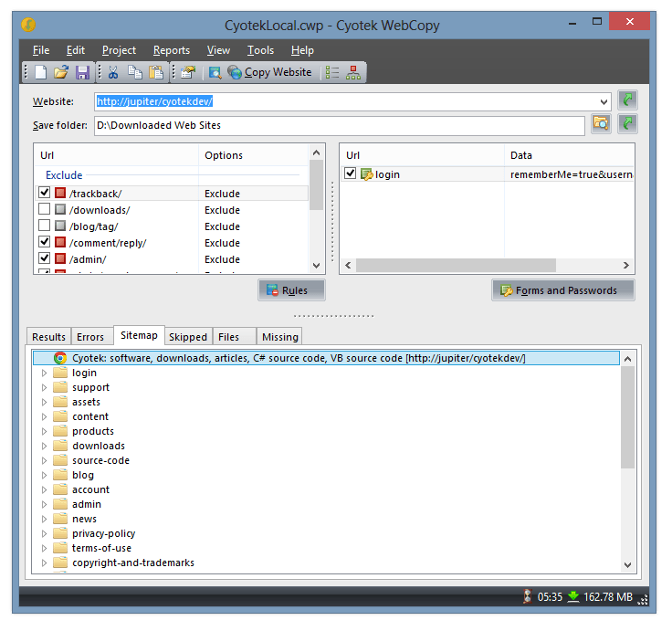
Task: Expand the copyright-and-trademarks node
Action: pos(44,563)
